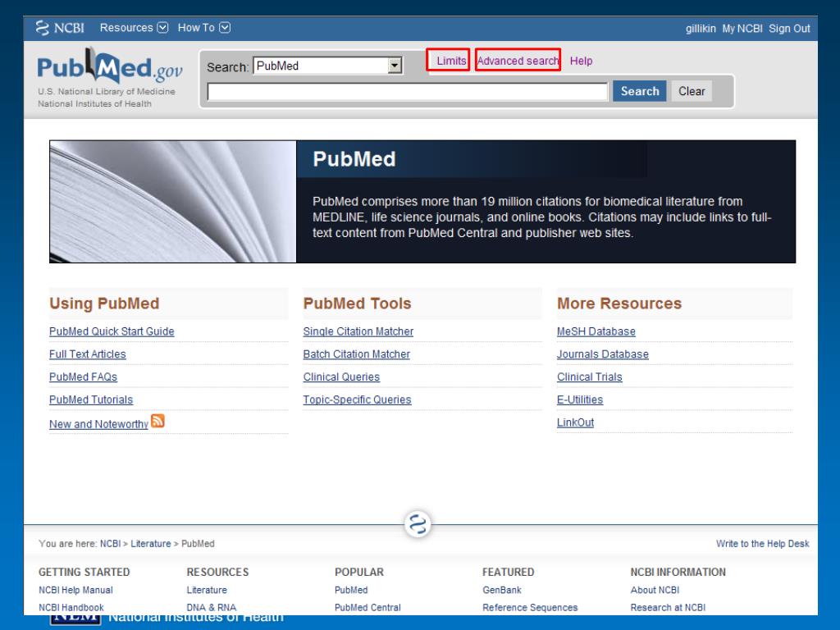Open the Search database dropdown showing PubMed
This screenshot has height=630, width=840.
point(328,66)
